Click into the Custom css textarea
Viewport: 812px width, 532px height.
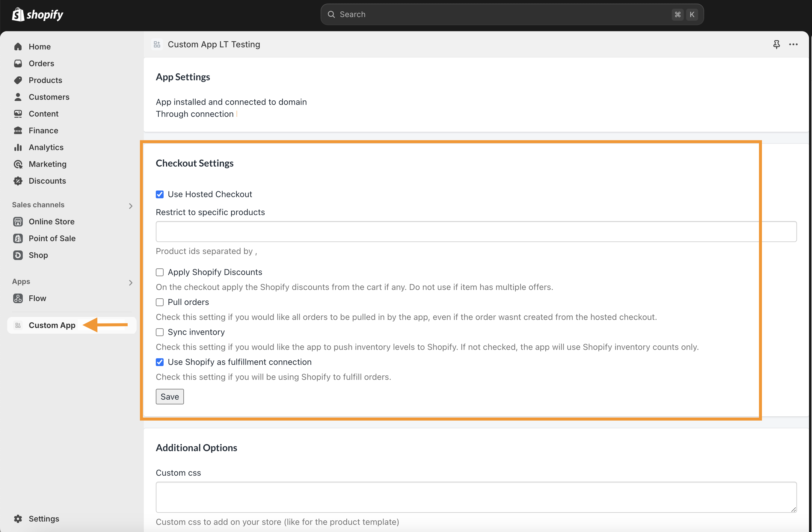pos(476,497)
